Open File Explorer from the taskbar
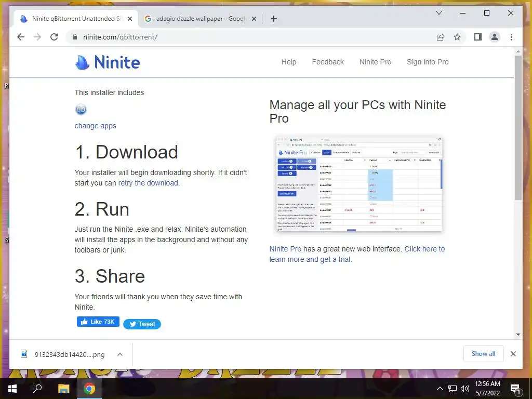Viewport: 532px width, 399px height. pyautogui.click(x=63, y=389)
